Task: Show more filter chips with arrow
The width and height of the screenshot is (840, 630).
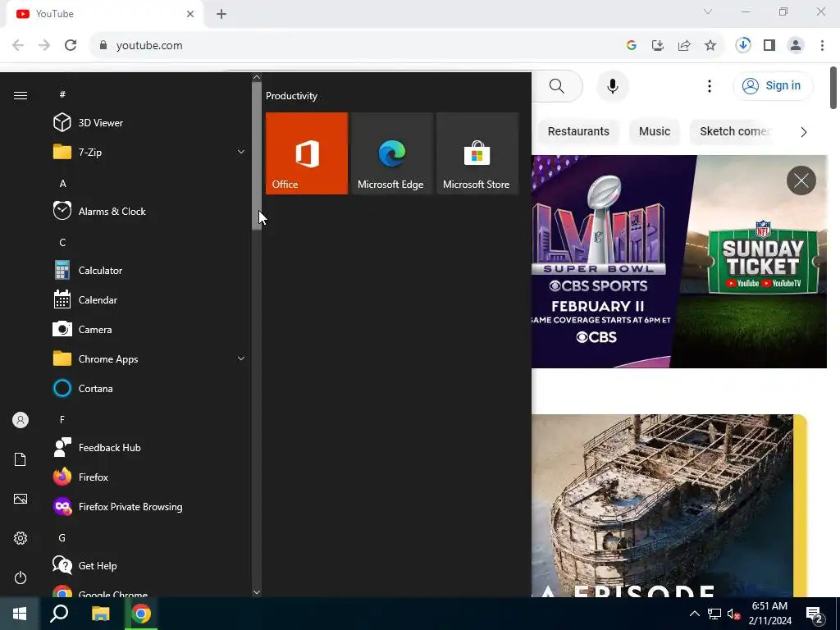Action: pos(803,132)
